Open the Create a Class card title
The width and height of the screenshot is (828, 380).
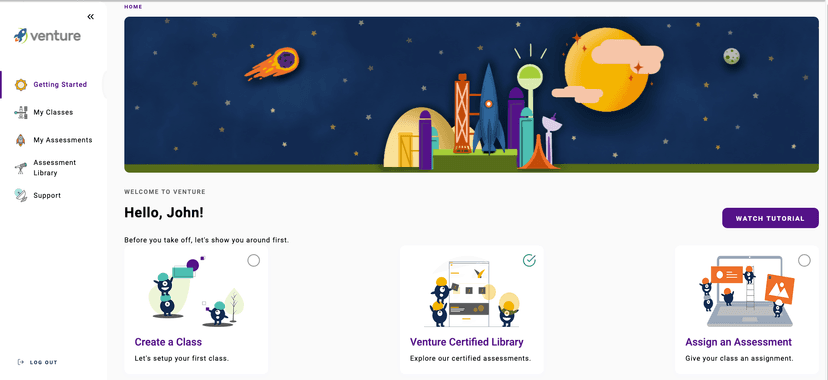click(x=168, y=342)
